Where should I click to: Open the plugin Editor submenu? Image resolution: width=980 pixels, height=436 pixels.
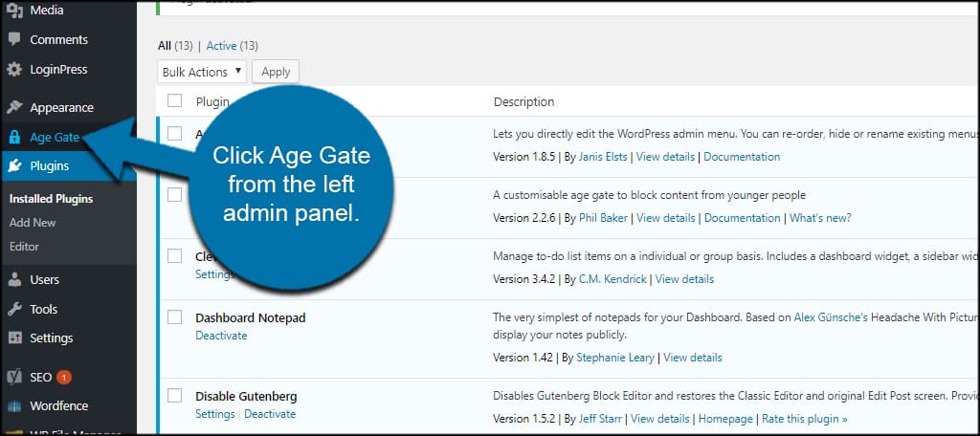pos(24,246)
